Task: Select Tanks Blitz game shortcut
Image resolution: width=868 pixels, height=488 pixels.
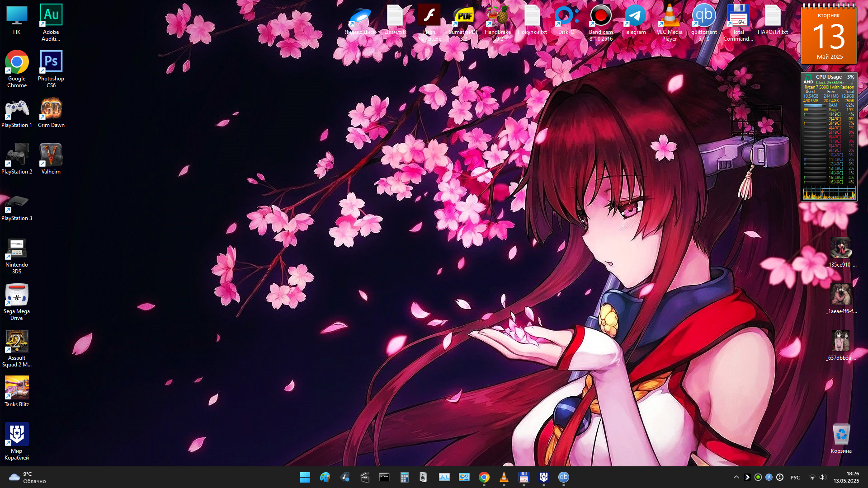Action: [17, 392]
